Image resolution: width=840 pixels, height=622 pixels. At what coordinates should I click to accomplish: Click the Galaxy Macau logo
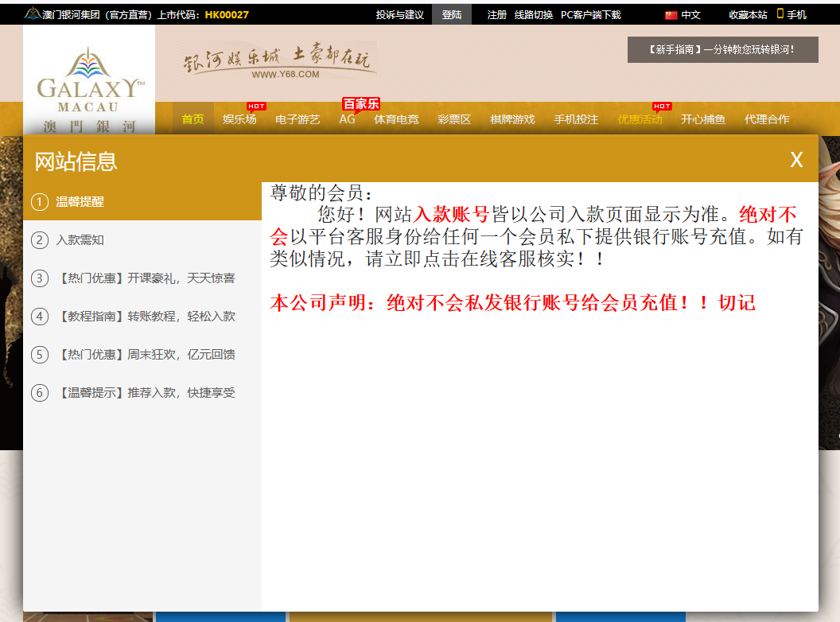pyautogui.click(x=89, y=80)
